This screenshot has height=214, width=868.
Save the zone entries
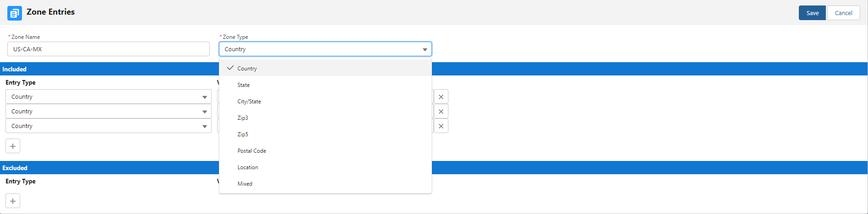(813, 13)
